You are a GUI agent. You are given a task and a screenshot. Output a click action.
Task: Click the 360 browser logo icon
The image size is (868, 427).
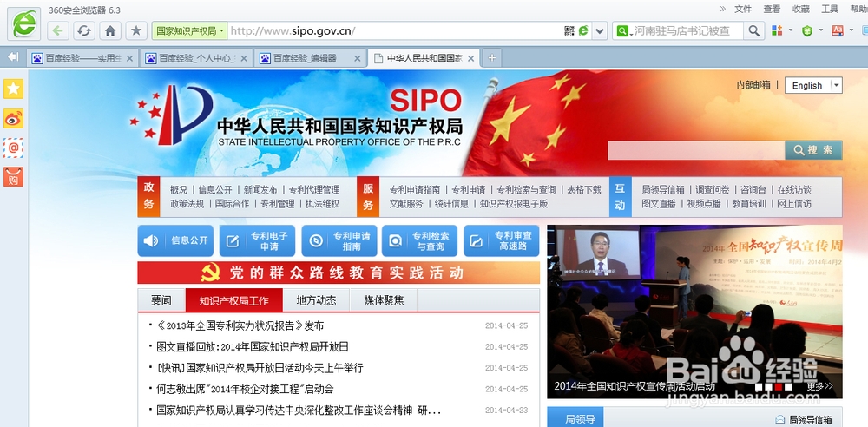(25, 23)
